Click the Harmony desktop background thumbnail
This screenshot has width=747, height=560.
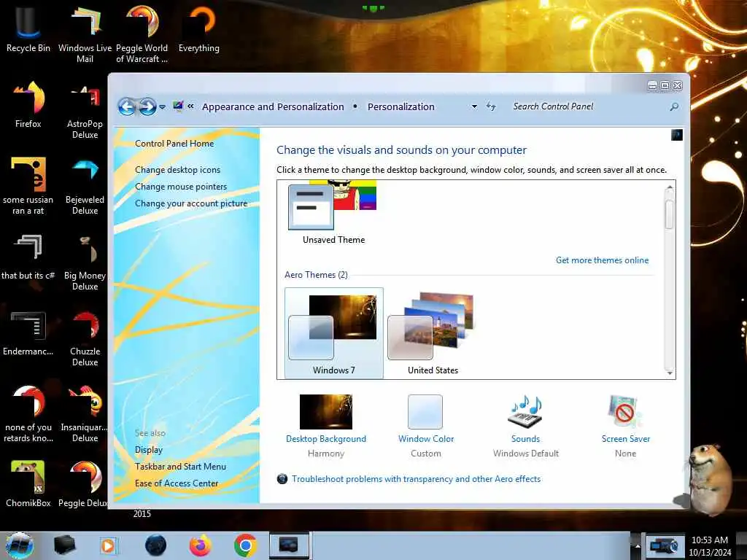click(326, 412)
